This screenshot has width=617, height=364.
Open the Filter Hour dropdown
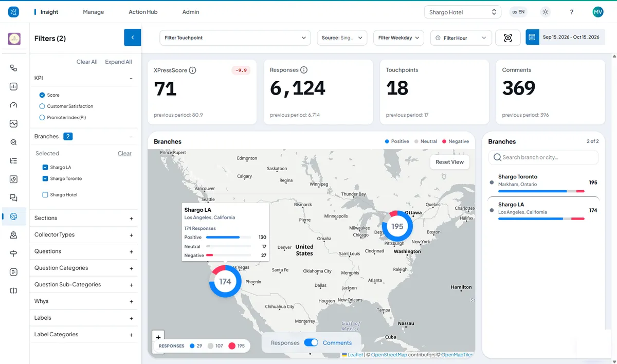(461, 38)
